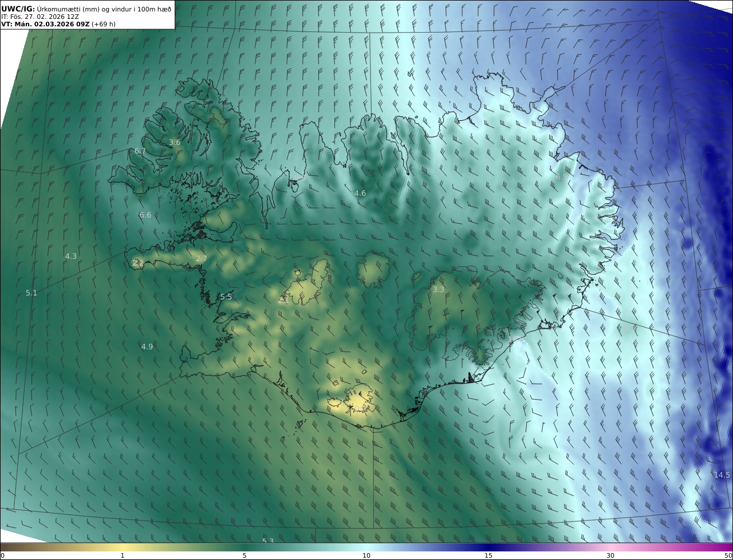The width and height of the screenshot is (733, 560).
Task: Click the map value 6.7
Action: [140, 151]
